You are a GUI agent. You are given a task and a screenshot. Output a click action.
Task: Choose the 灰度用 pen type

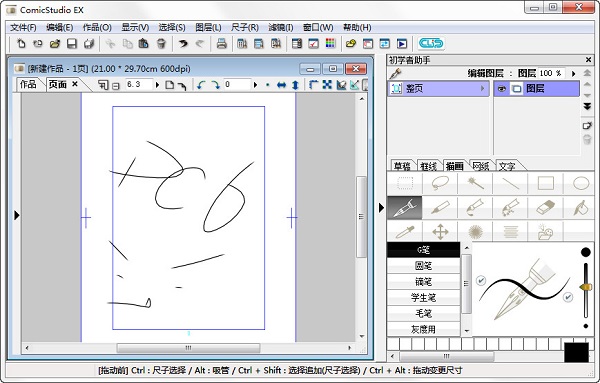point(423,329)
